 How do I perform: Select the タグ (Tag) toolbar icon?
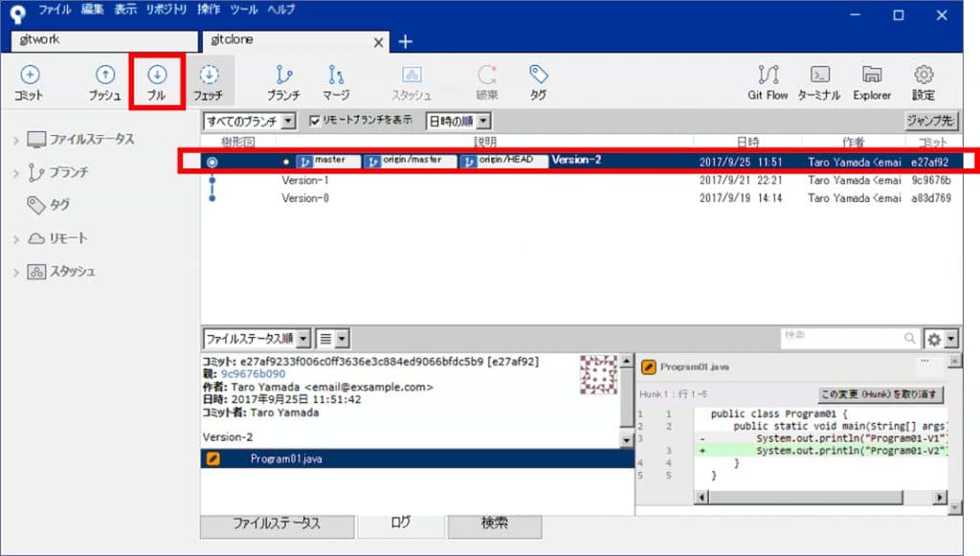coord(537,81)
